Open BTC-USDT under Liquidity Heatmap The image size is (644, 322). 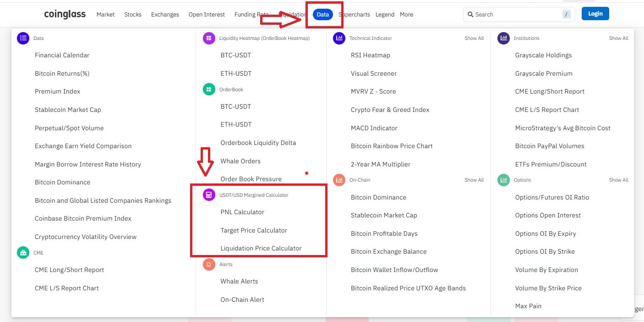click(236, 55)
